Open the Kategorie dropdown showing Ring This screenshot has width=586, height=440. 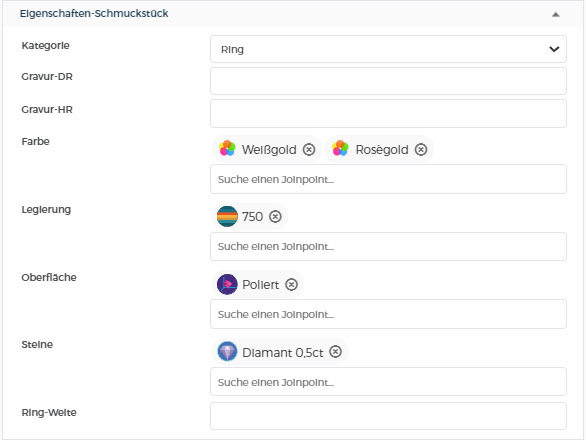(x=388, y=49)
